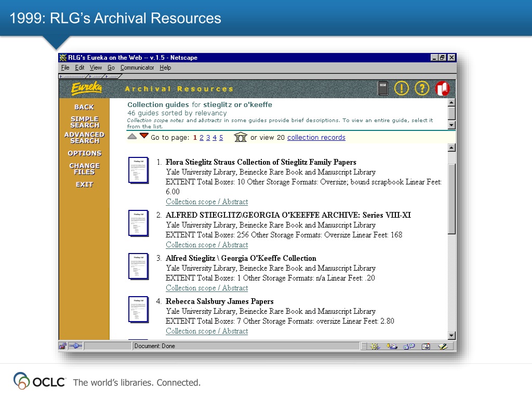Go to SIMPLE SEARCH
Viewport: 532px width, 399px height.
85,122
